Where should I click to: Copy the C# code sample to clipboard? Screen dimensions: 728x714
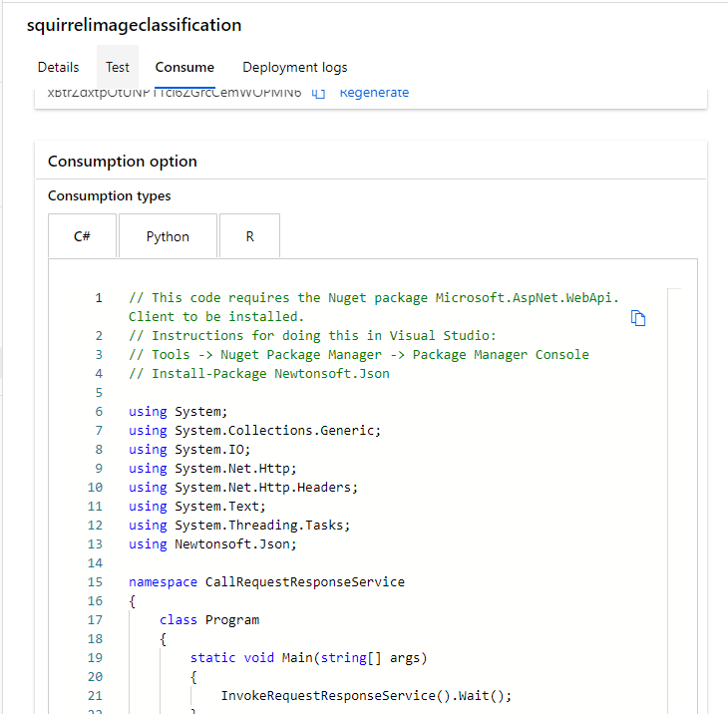(638, 318)
